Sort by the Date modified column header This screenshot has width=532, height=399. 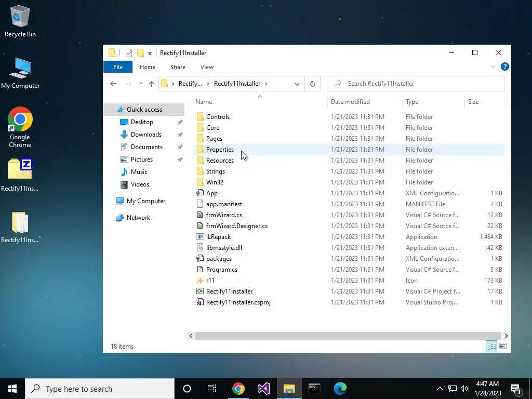point(350,101)
